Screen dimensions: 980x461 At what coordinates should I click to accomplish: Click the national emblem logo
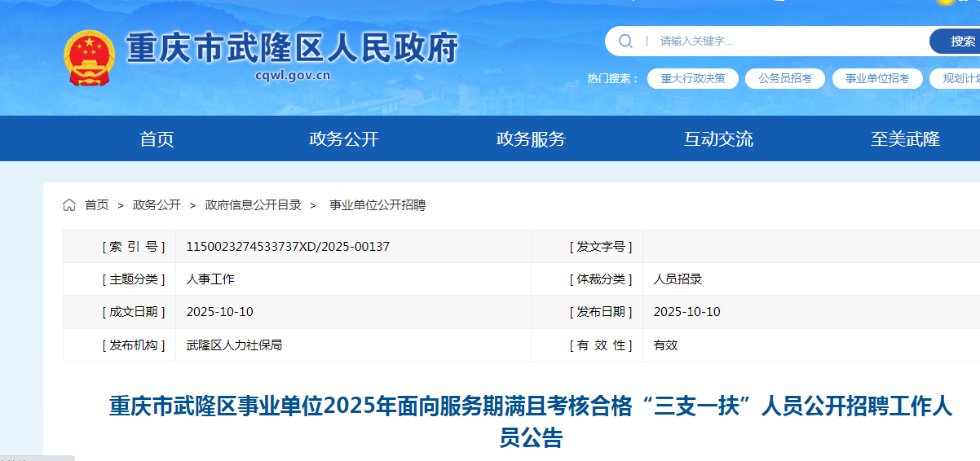tap(90, 57)
